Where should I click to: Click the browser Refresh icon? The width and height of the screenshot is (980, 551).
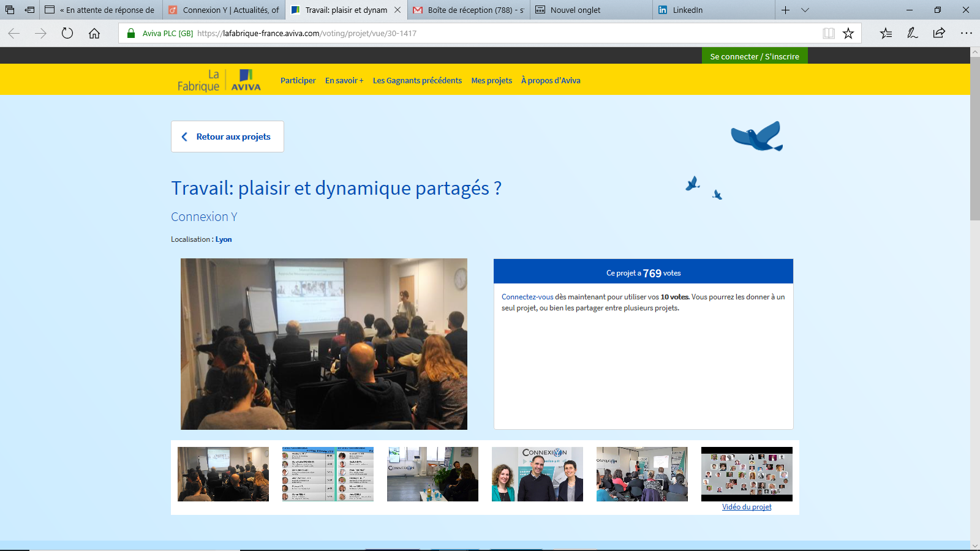click(67, 33)
